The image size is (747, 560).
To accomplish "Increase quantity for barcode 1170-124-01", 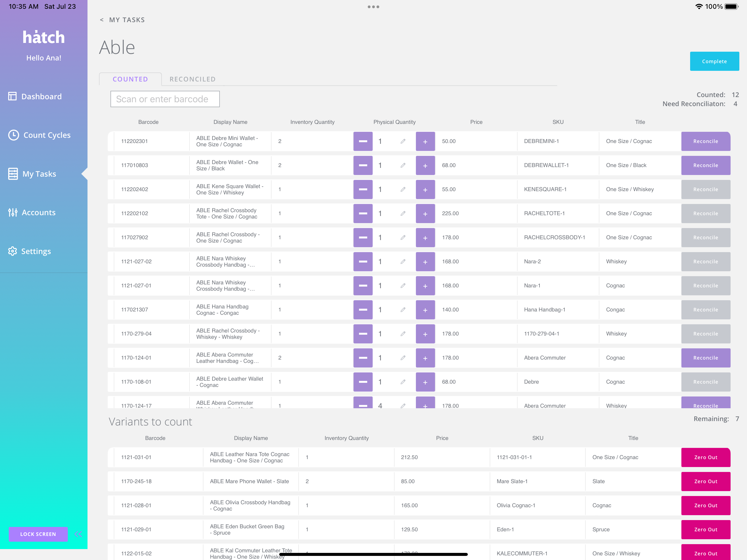I will click(x=425, y=358).
